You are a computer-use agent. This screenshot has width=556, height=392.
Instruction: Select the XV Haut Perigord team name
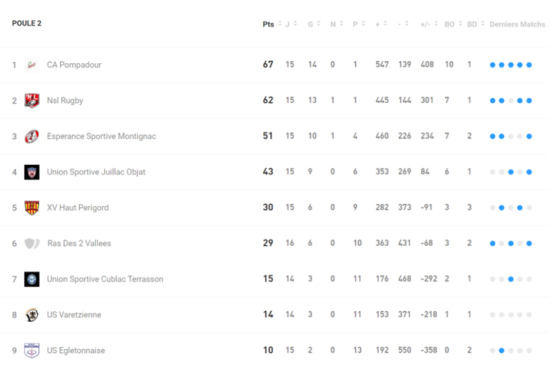78,207
